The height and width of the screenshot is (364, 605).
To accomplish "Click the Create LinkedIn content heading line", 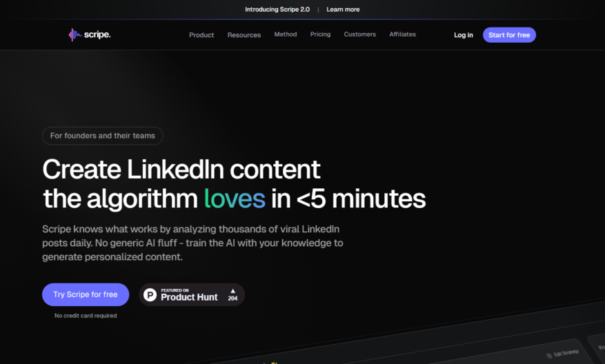I will pyautogui.click(x=181, y=170).
